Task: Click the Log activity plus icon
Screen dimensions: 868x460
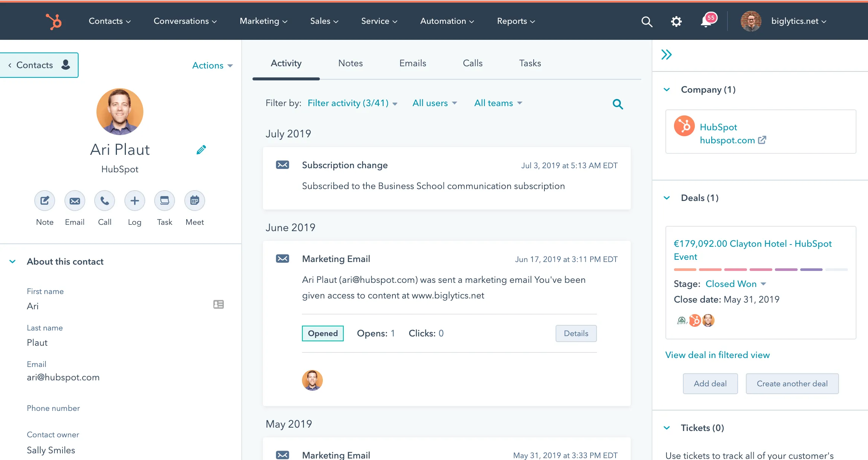Action: point(134,201)
